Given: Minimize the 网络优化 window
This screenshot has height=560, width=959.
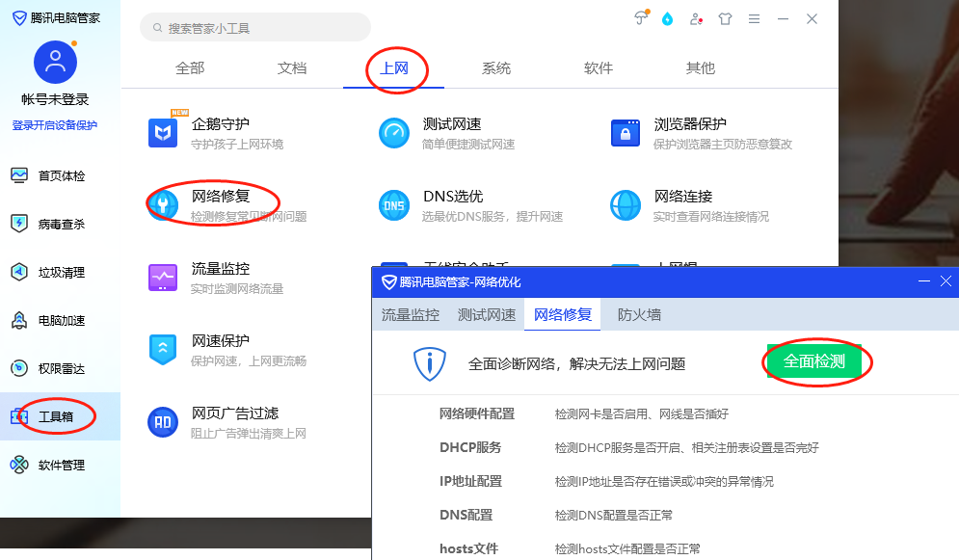Looking at the screenshot, I should point(924,281).
